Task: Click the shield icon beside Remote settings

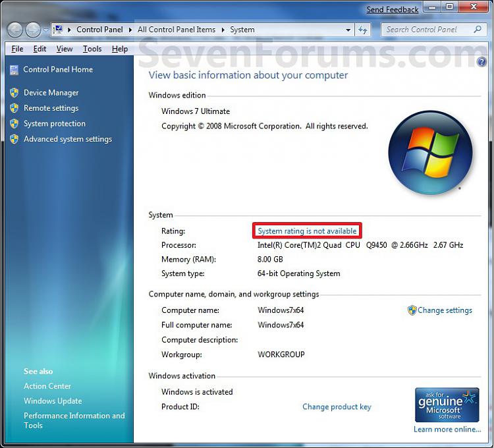Action: (x=14, y=108)
